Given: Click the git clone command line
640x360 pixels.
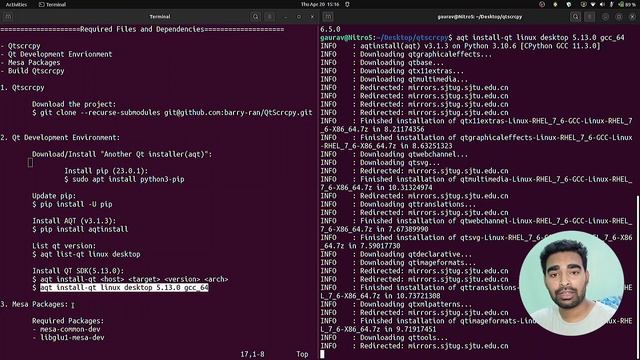Looking at the screenshot, I should tap(172, 113).
